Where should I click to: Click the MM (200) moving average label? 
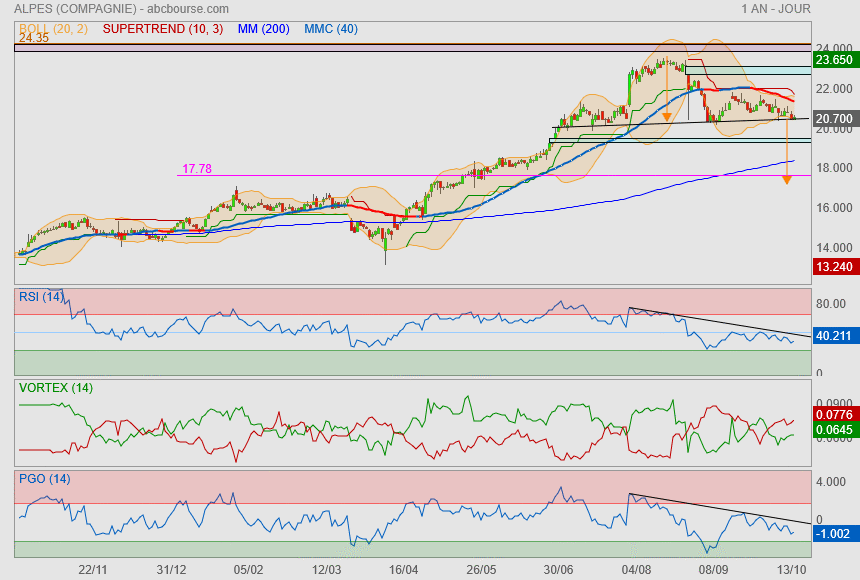click(264, 29)
